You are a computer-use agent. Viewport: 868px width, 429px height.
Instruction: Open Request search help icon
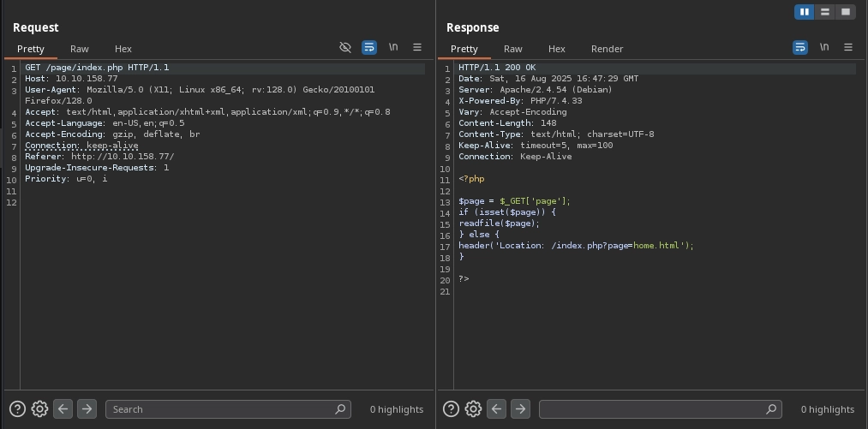click(x=17, y=409)
